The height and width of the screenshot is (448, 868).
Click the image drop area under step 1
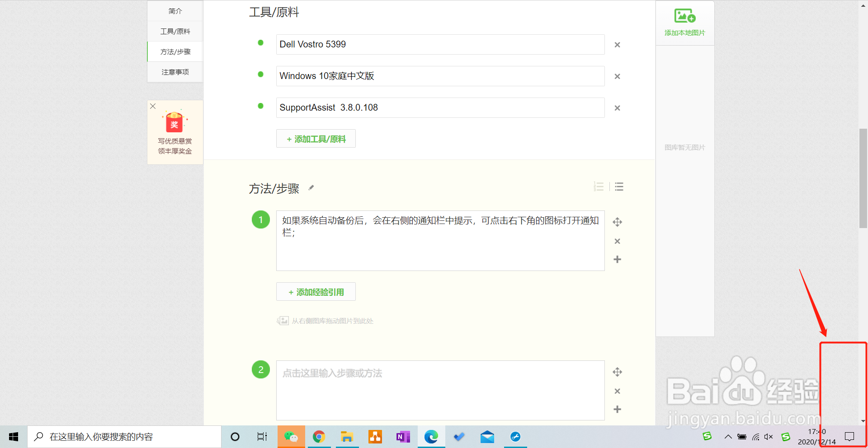[x=325, y=321]
